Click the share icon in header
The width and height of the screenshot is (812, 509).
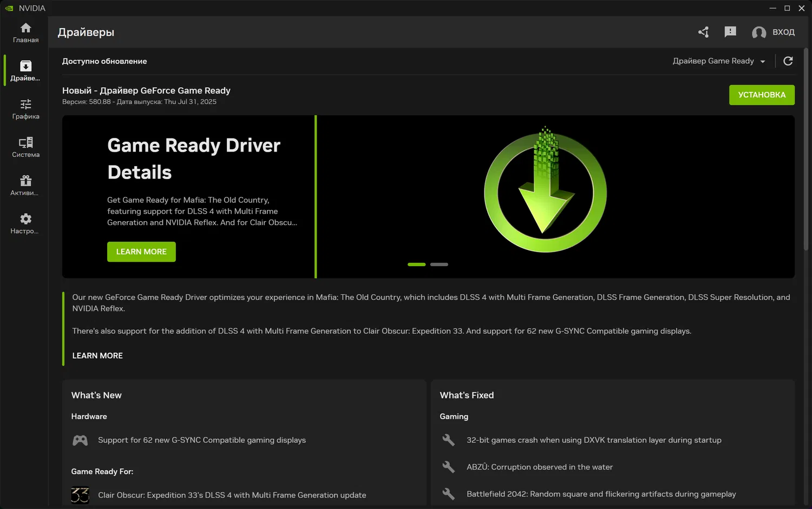(703, 32)
